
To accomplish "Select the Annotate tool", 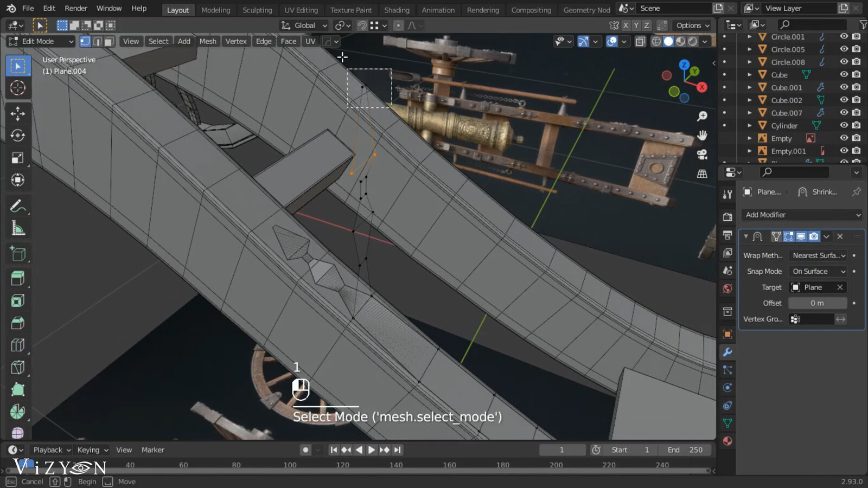I will [18, 206].
